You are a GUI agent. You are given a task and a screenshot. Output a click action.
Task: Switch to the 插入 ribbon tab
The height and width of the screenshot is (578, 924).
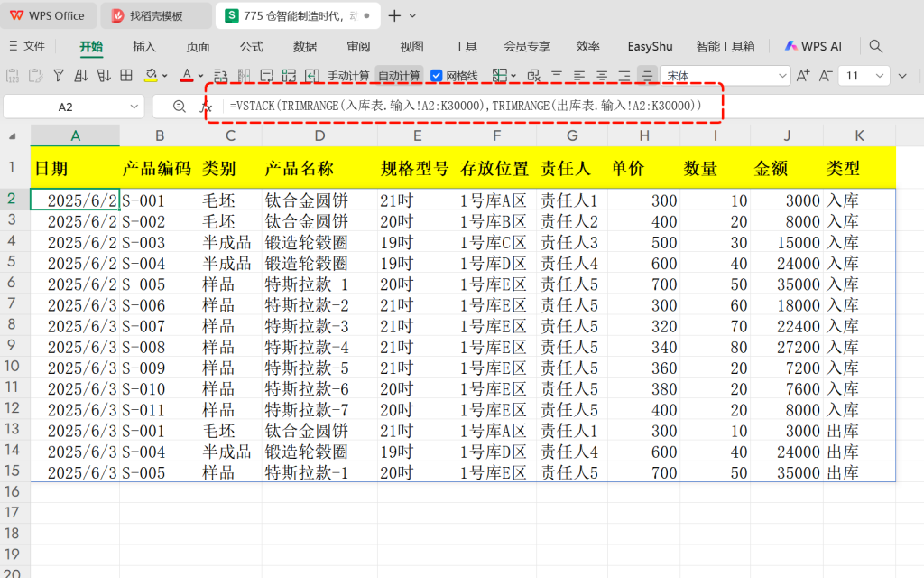point(144,47)
